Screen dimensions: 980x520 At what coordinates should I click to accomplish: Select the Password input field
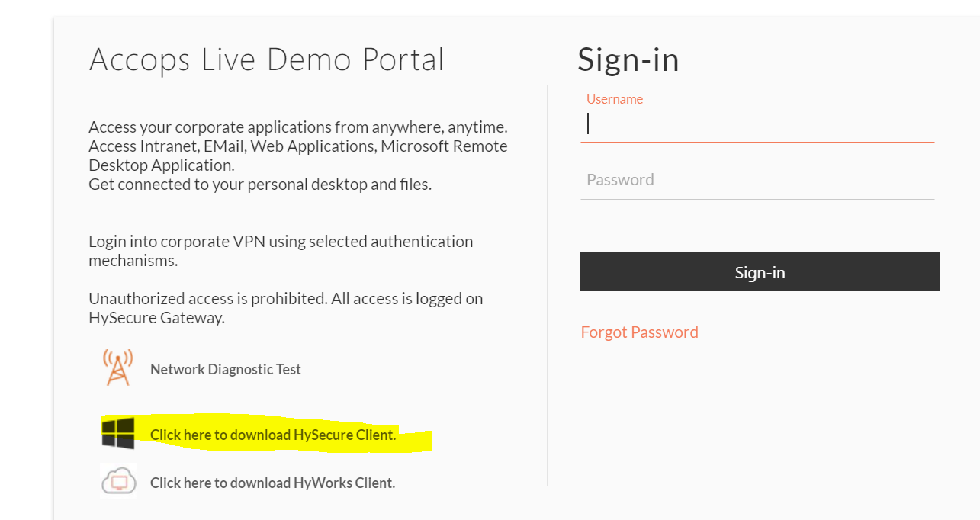click(x=757, y=180)
